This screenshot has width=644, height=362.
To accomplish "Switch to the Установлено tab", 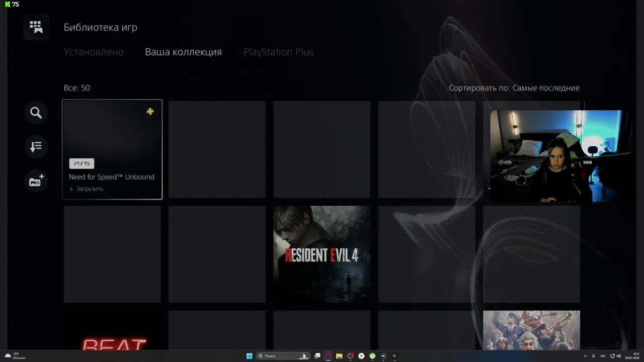I will pyautogui.click(x=94, y=52).
